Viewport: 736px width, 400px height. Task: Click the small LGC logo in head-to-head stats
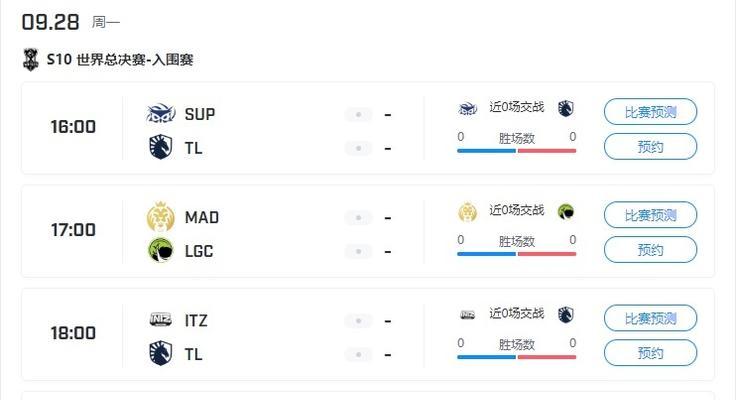[566, 212]
